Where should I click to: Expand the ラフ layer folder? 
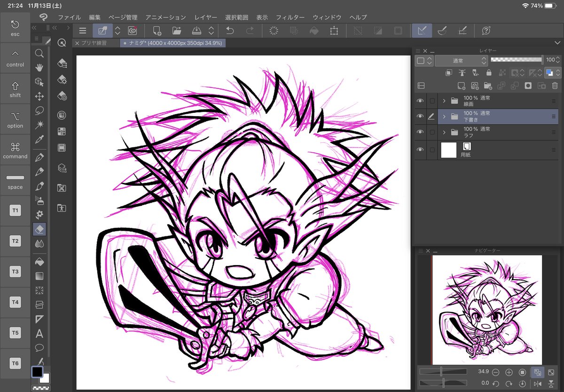pos(444,132)
